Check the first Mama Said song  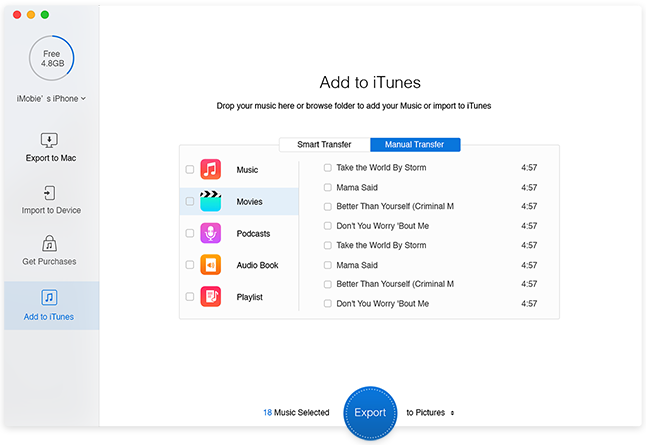[328, 187]
